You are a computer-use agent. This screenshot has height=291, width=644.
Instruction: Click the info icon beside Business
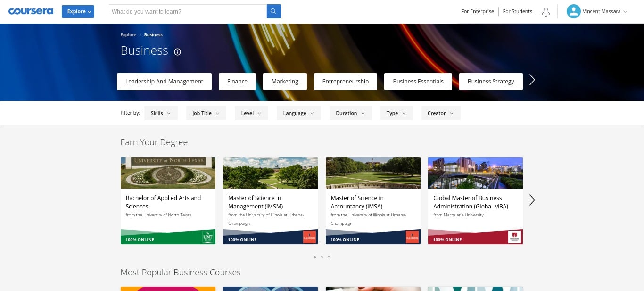tap(177, 52)
